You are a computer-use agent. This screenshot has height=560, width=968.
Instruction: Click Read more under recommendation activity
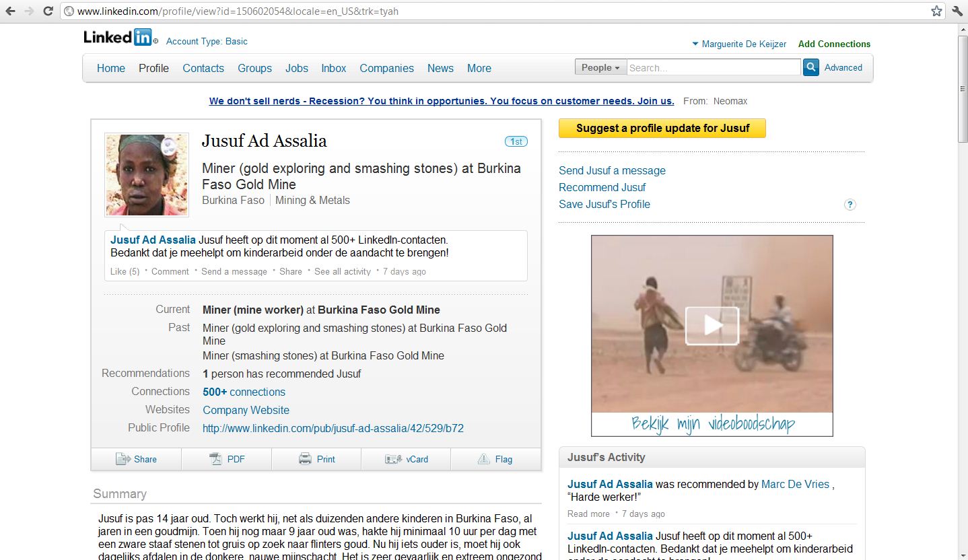tap(588, 514)
